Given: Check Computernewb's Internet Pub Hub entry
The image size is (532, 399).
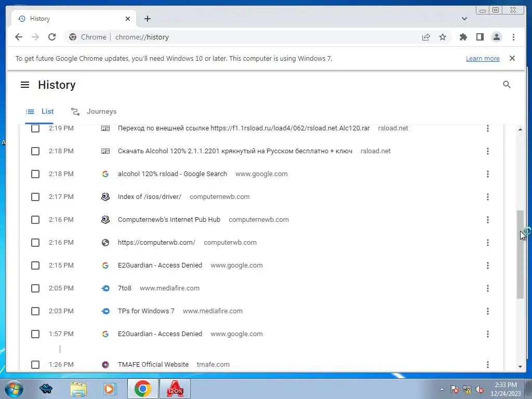Looking at the screenshot, I should coord(35,220).
